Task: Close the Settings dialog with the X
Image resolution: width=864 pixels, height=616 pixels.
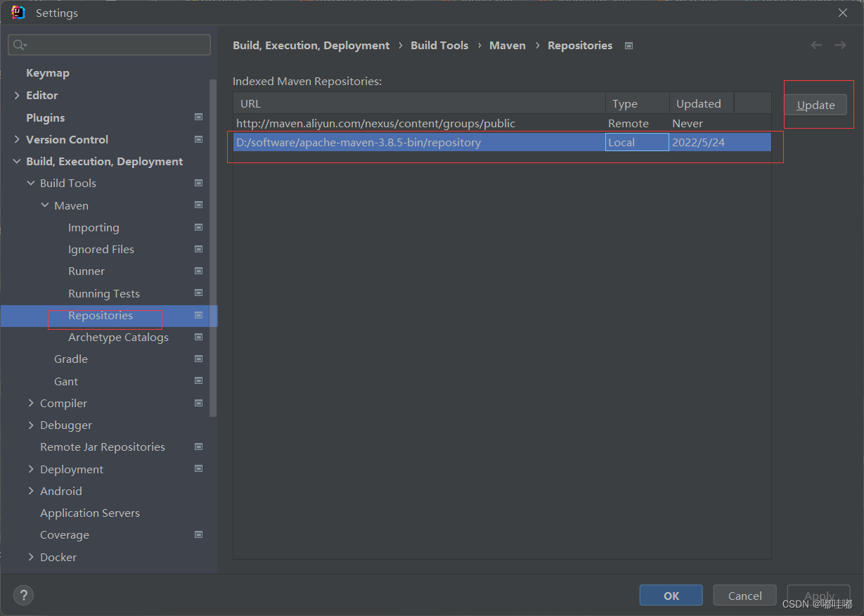Action: pyautogui.click(x=843, y=13)
